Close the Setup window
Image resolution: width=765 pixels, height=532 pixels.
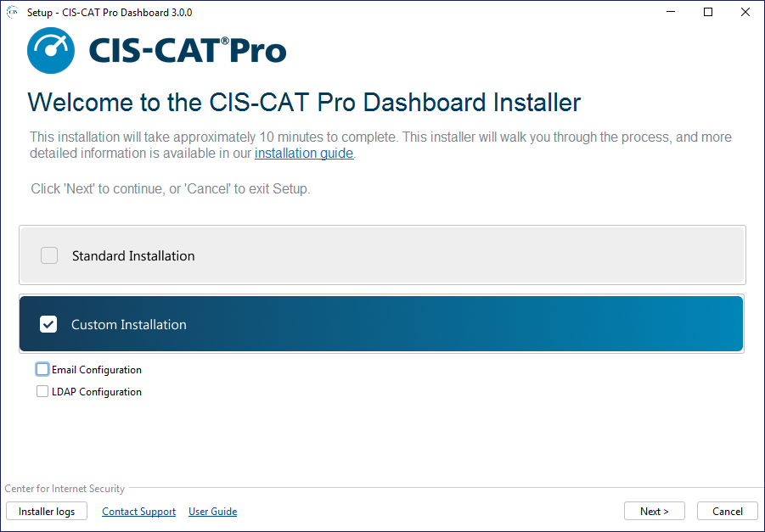tap(745, 12)
